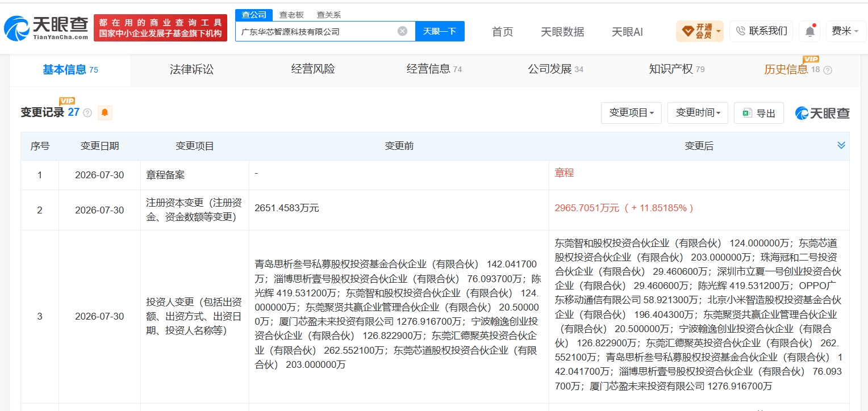This screenshot has height=411, width=868.
Task: Export records with 导出 button
Action: (759, 113)
